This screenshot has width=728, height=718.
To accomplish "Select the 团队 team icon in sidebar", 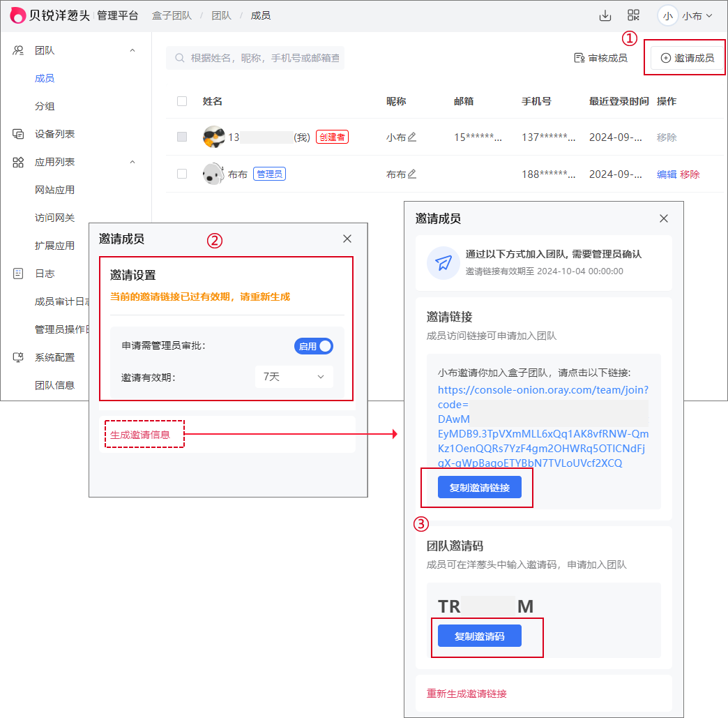I will 17,50.
